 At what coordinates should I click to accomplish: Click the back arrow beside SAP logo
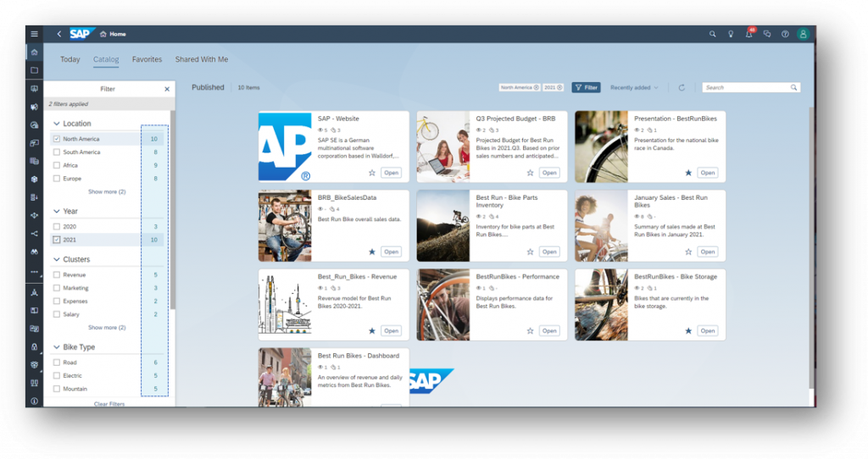click(59, 34)
